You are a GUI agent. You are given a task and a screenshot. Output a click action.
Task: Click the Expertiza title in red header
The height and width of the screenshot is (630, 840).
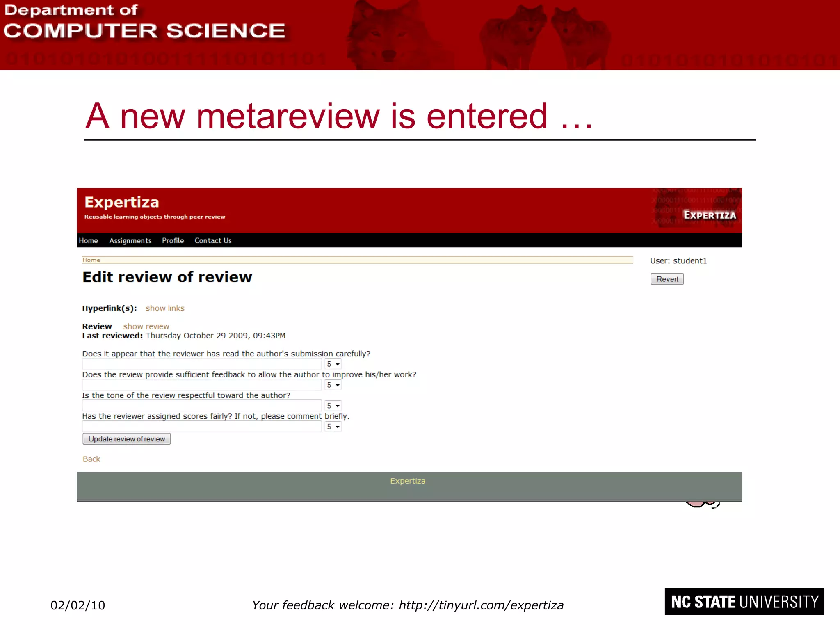coord(121,202)
